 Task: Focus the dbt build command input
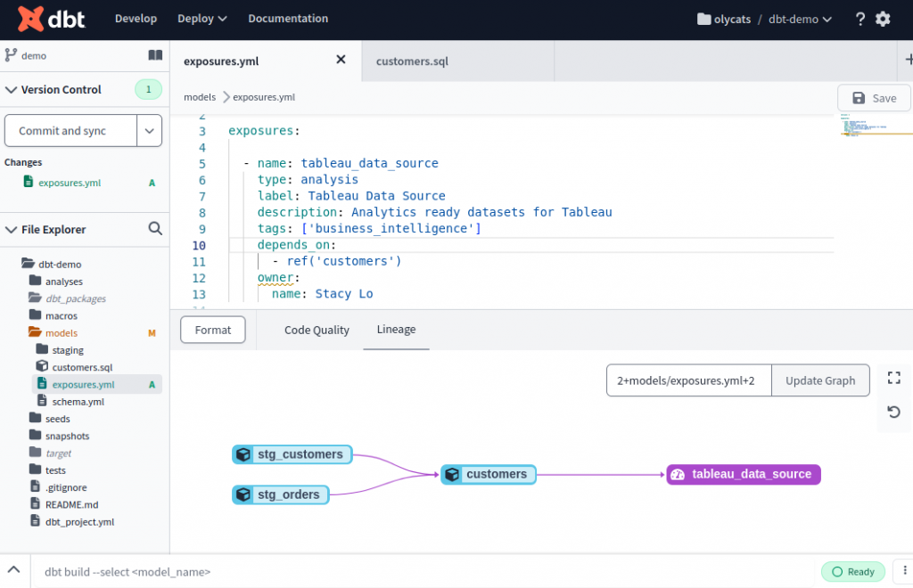[x=424, y=572]
